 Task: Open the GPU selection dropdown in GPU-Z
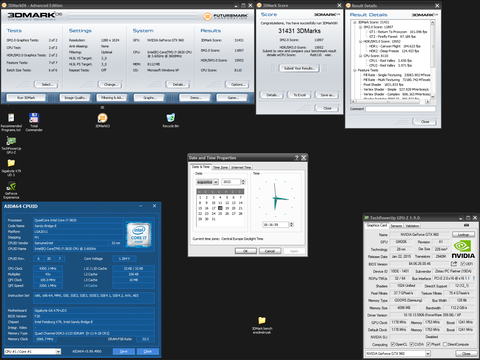pos(427,353)
